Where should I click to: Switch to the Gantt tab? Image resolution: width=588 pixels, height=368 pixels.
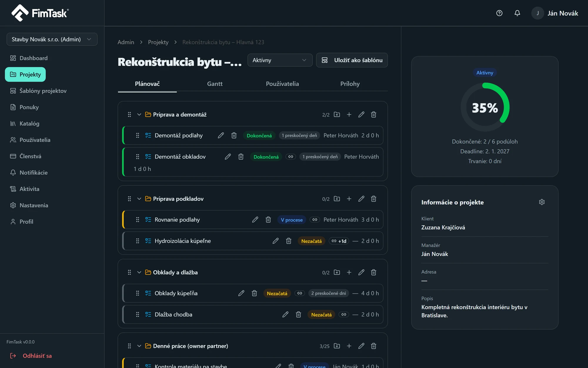coord(215,84)
